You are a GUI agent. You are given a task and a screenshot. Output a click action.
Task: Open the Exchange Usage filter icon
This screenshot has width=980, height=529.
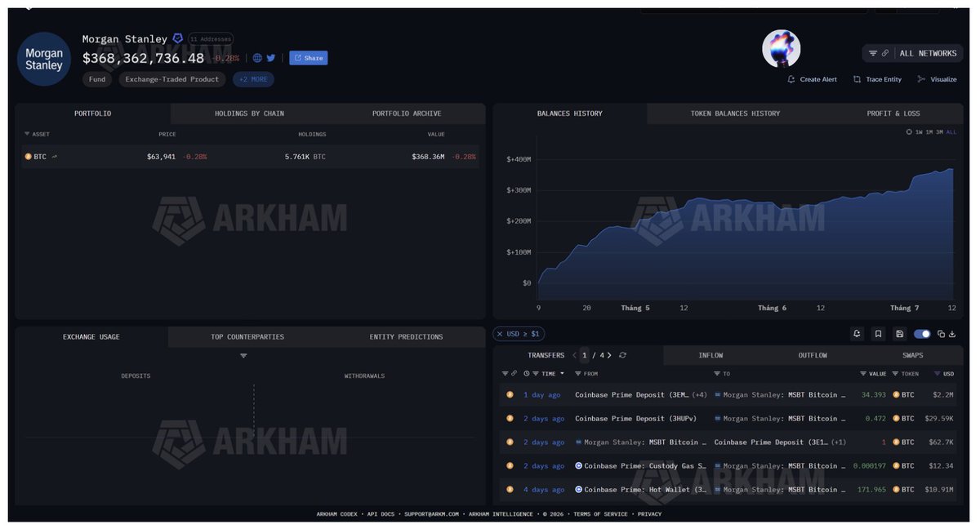tap(243, 356)
